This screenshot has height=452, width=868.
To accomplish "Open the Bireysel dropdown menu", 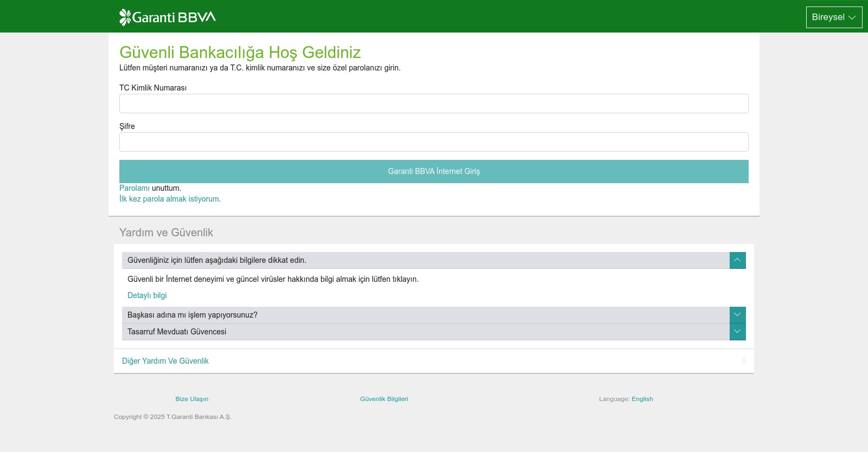I will click(x=834, y=17).
